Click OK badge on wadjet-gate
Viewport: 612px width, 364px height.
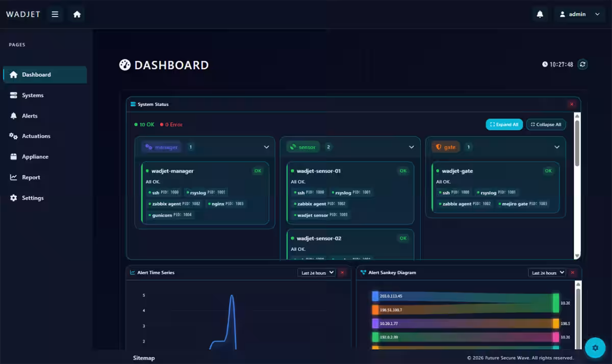click(548, 171)
